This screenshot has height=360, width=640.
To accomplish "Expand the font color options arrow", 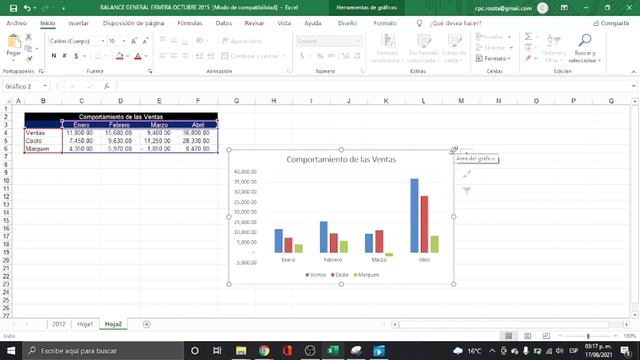I will pyautogui.click(x=146, y=56).
